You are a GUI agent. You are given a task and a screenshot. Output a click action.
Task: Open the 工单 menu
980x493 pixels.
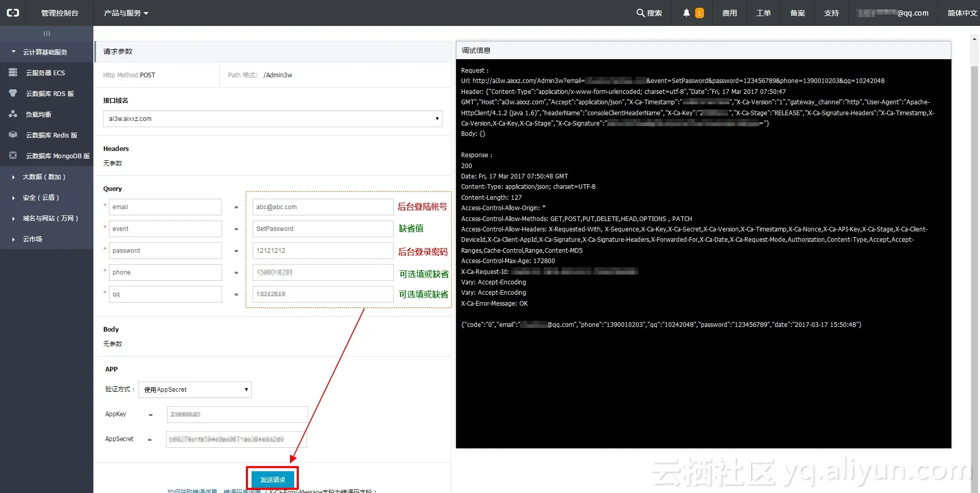[763, 13]
